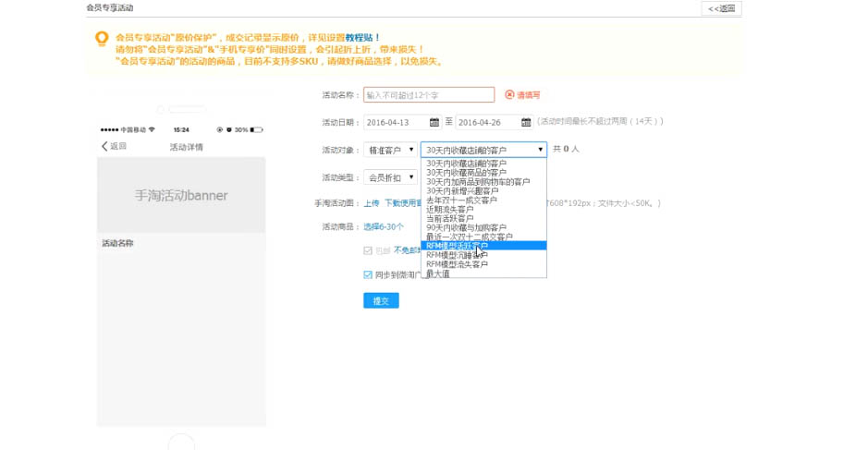Image resolution: width=868 pixels, height=450 pixels.
Task: Tap the phone preview back chevron 返回
Action: click(x=114, y=146)
